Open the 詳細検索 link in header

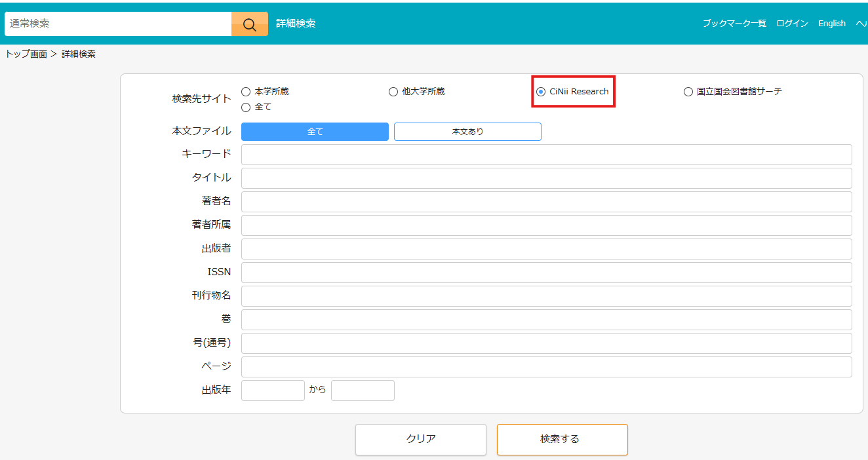point(296,24)
